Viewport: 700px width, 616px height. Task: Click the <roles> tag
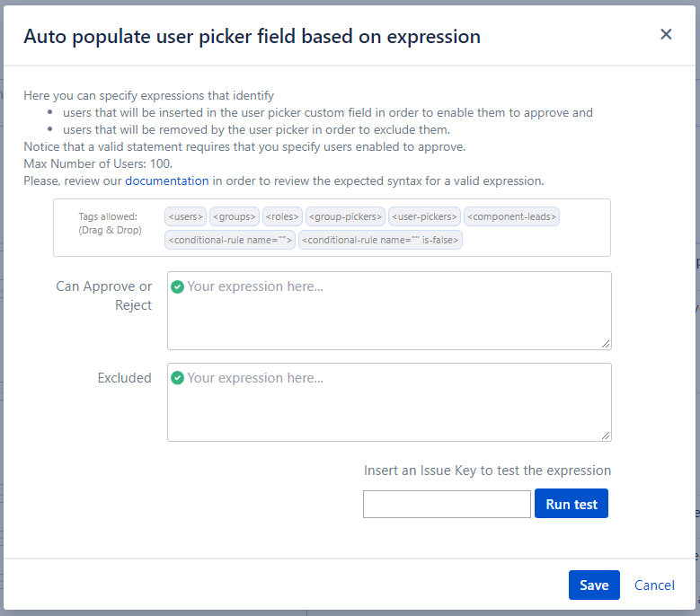(283, 216)
